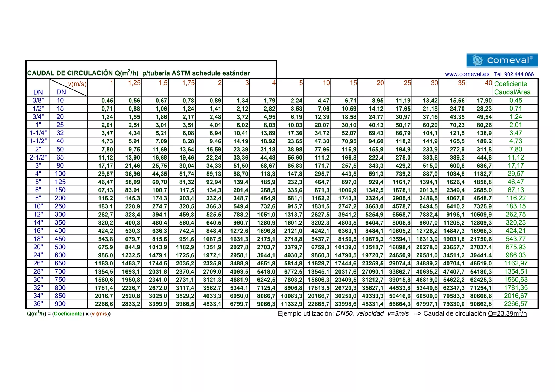Click the v(m/s) header label
The width and height of the screenshot is (555, 392).
click(x=77, y=84)
